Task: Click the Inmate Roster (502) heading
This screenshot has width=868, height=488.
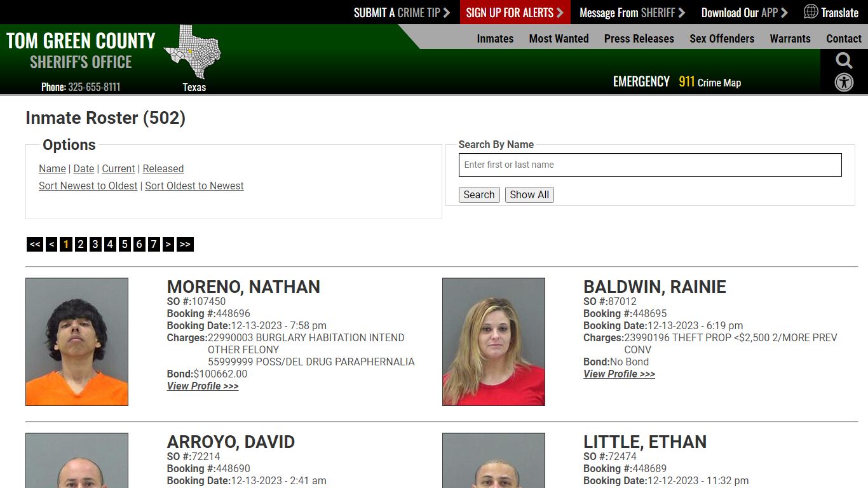Action: click(105, 118)
